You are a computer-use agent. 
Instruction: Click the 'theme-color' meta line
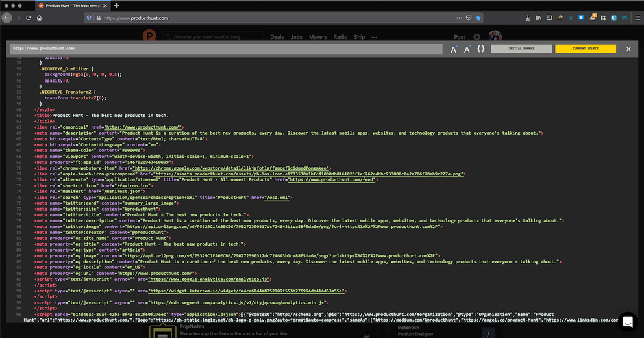click(x=90, y=151)
